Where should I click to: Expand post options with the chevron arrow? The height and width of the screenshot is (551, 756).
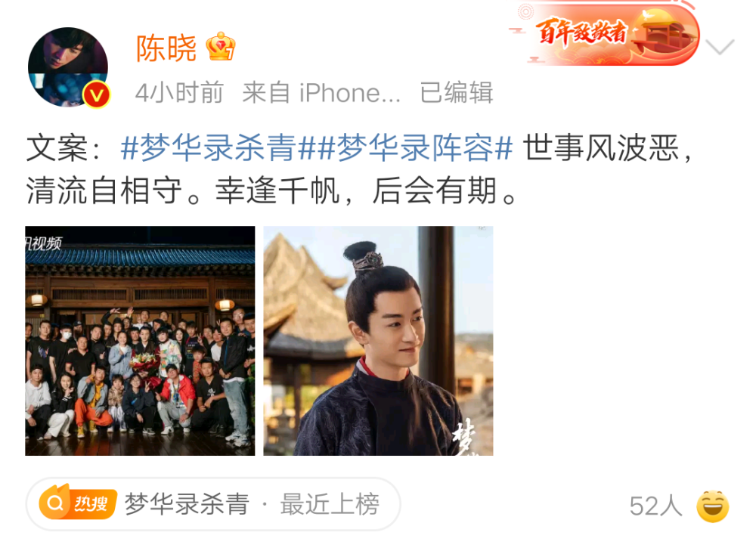pyautogui.click(x=720, y=47)
